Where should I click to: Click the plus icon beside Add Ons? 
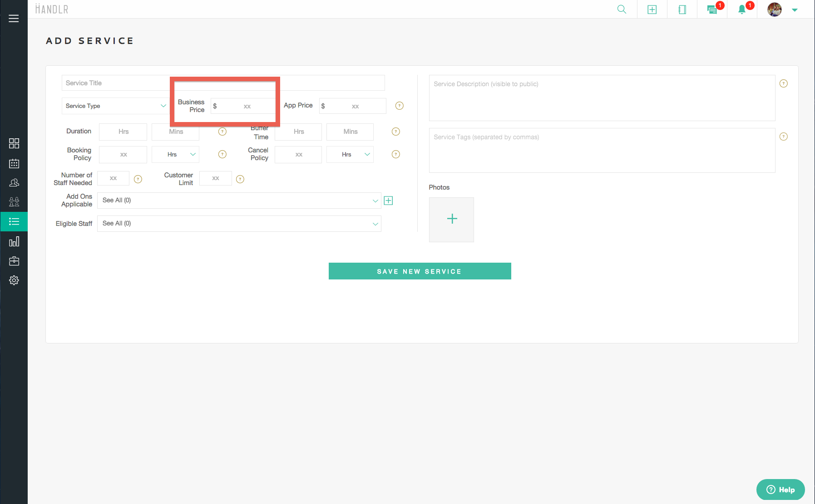click(388, 201)
